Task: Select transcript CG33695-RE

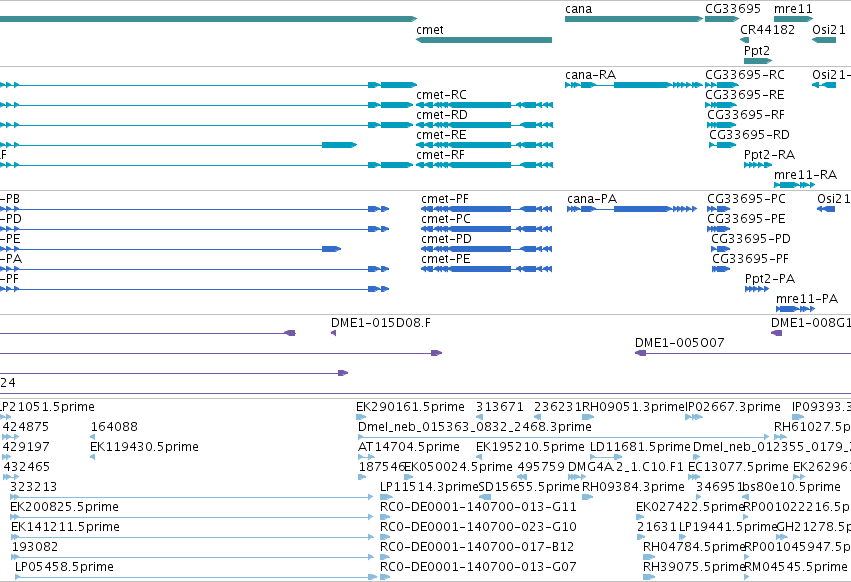Action: (x=721, y=105)
